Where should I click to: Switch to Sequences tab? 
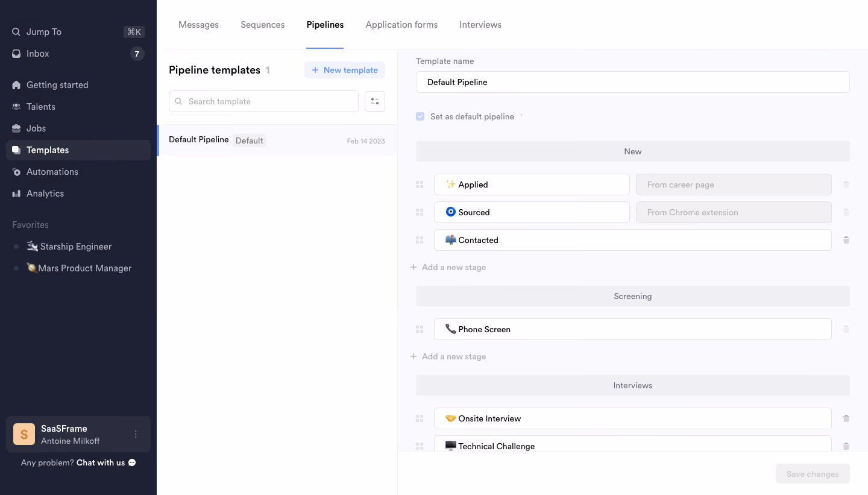point(262,25)
